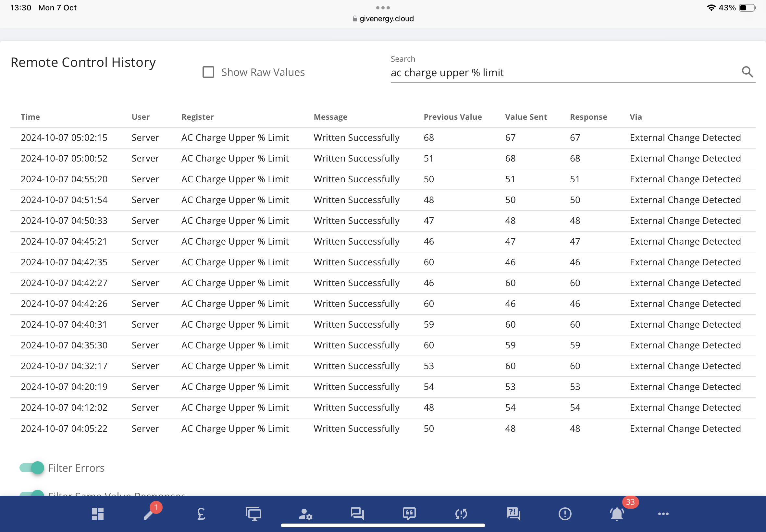The width and height of the screenshot is (766, 532).
Task: Click the Time column header
Action: [x=30, y=117]
